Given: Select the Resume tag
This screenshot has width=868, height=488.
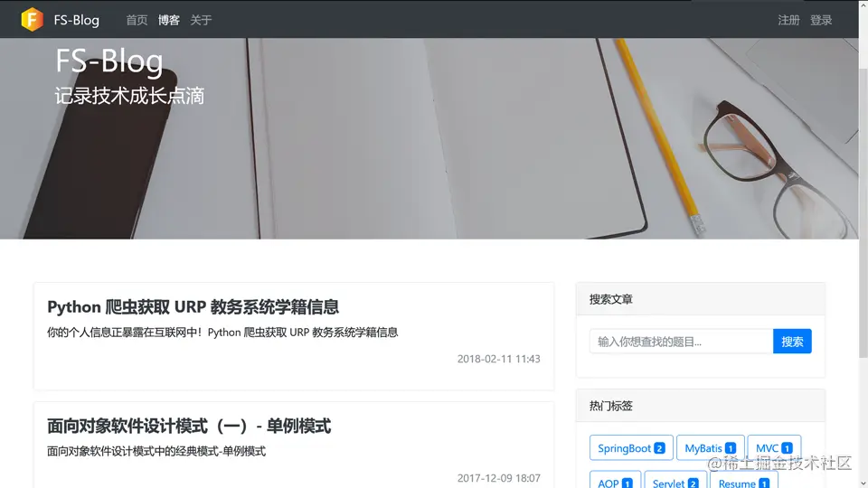Looking at the screenshot, I should coord(744,480).
